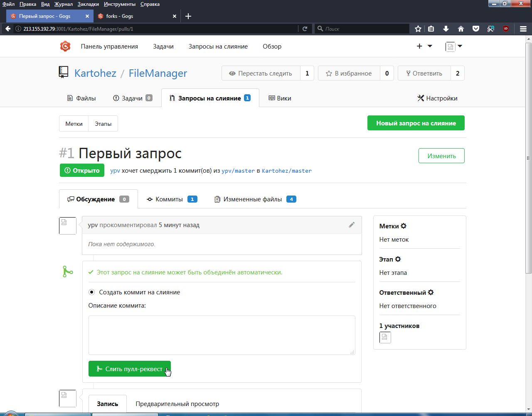532x416 pixels.
Task: Click the ypv commenter avatar thumbnail
Action: [x=67, y=225]
